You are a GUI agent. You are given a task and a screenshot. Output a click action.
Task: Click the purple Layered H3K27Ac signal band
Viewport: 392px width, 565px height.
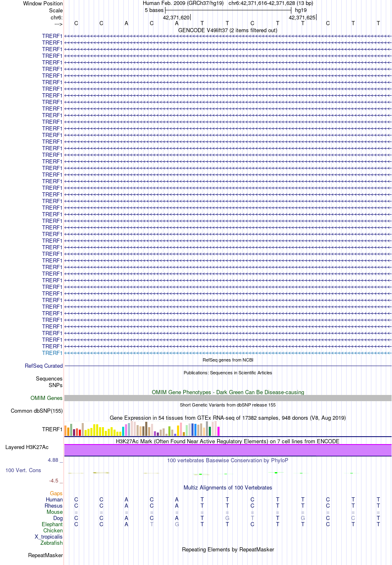pos(228,450)
